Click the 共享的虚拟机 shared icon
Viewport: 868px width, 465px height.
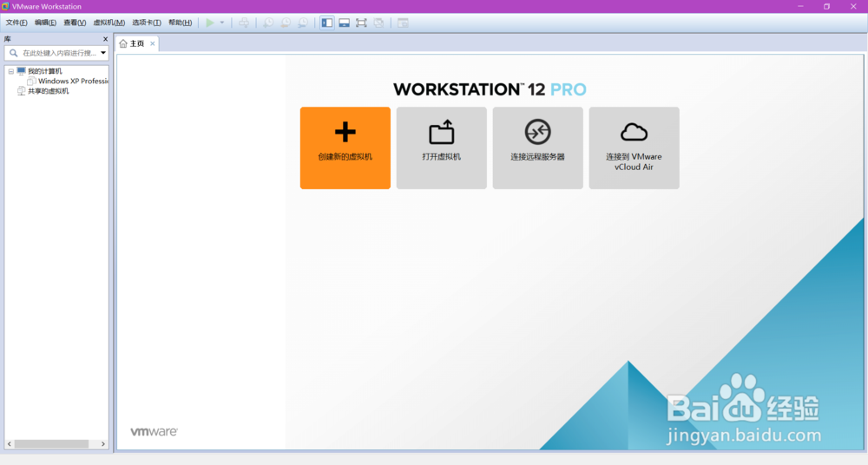pos(21,91)
